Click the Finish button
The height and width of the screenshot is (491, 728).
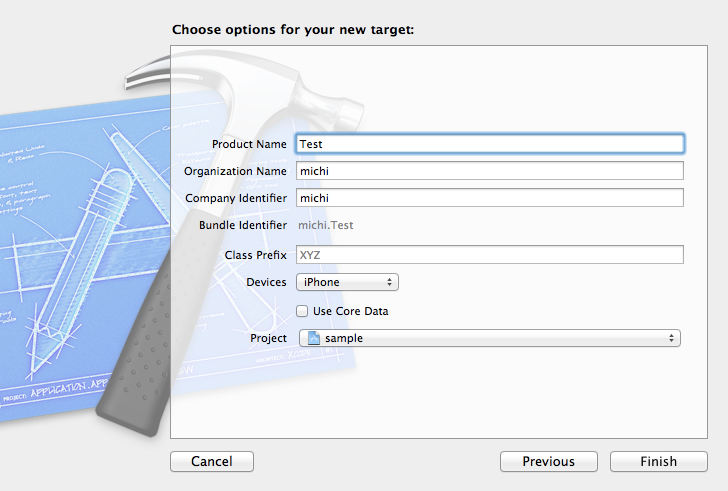click(x=658, y=461)
